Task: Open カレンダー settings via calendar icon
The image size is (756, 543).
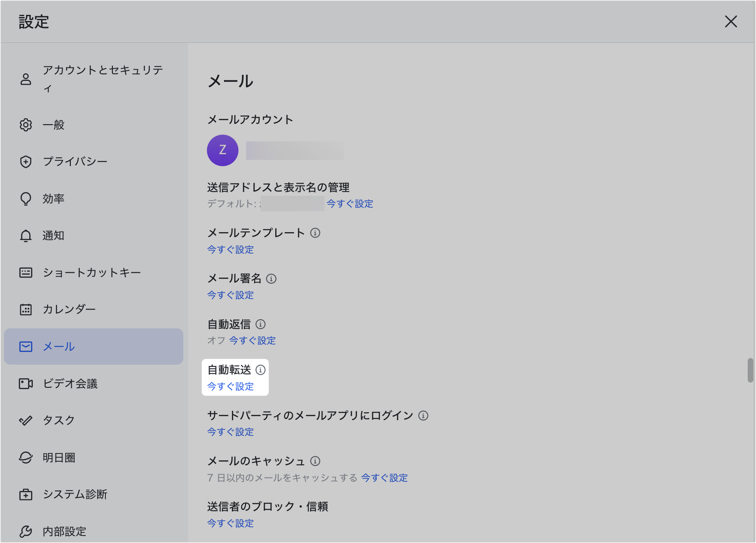Action: point(25,309)
